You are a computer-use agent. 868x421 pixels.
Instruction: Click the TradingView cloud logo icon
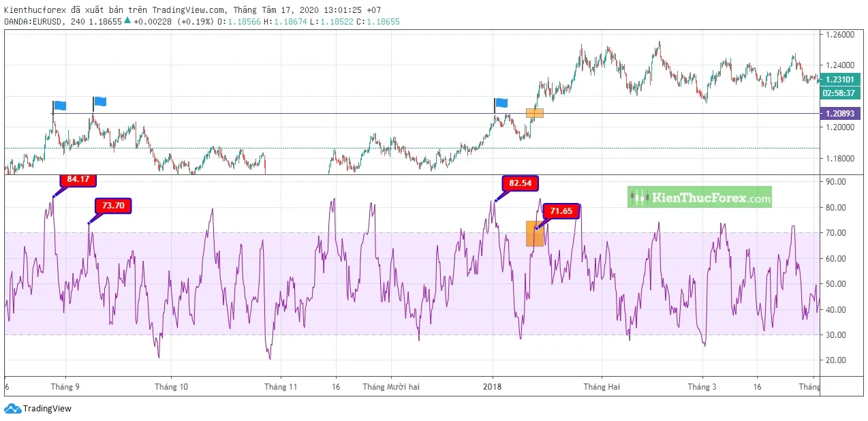[x=12, y=409]
